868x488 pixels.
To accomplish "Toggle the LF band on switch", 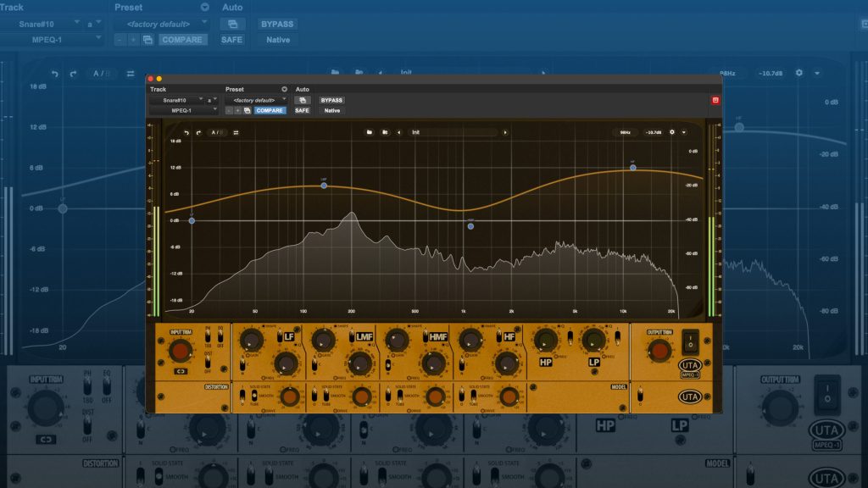I will (x=280, y=336).
